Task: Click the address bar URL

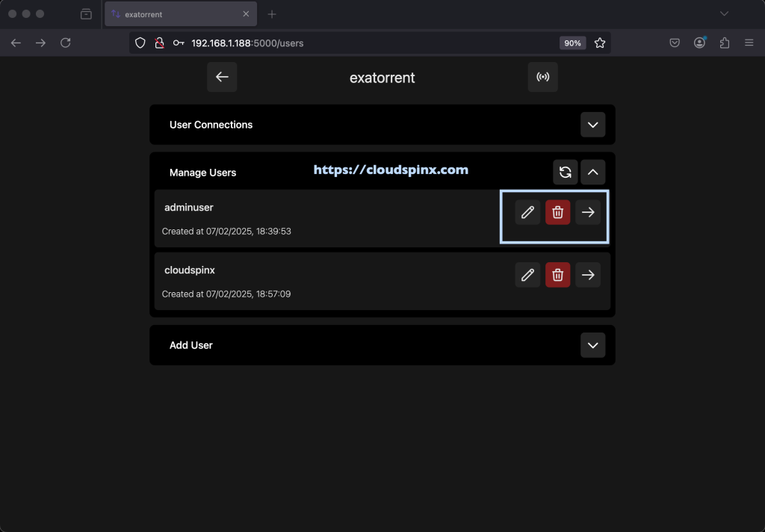Action: 247,43
